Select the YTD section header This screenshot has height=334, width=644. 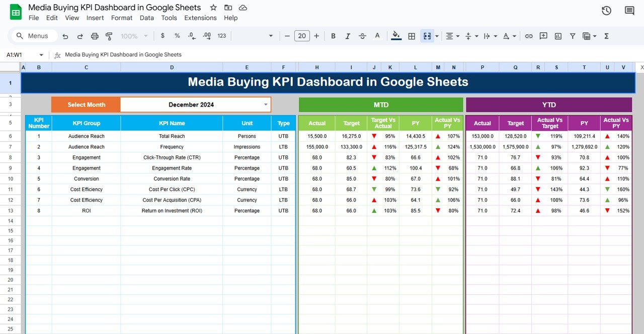pos(549,105)
